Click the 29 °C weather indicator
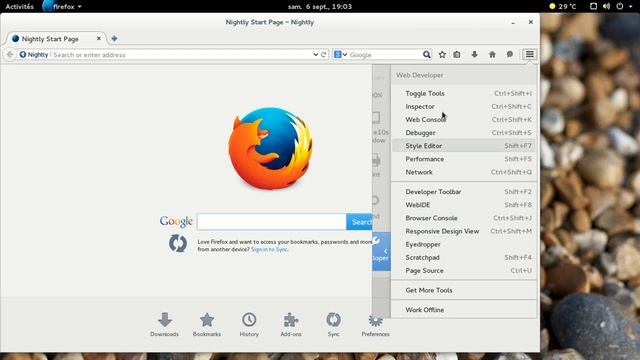This screenshot has width=640, height=360. 563,6
